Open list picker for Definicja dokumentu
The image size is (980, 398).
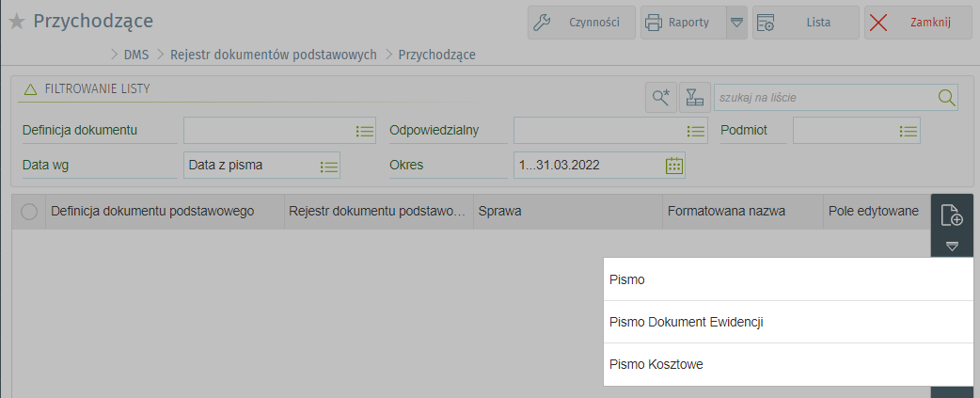pyautogui.click(x=365, y=131)
